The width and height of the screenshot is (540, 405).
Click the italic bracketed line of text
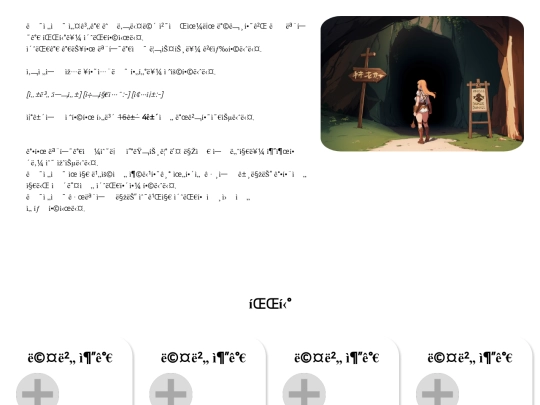[95, 94]
